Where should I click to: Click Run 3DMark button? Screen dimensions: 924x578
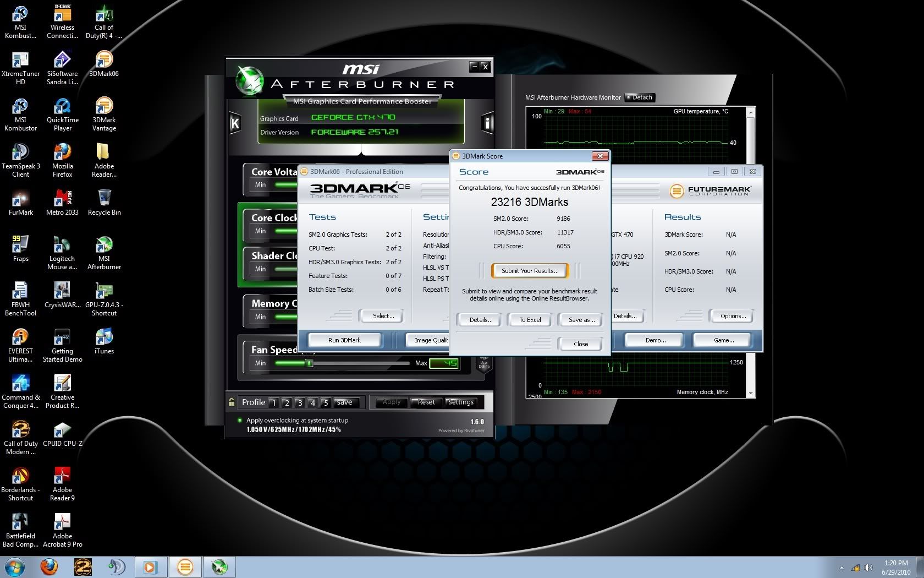pyautogui.click(x=344, y=340)
